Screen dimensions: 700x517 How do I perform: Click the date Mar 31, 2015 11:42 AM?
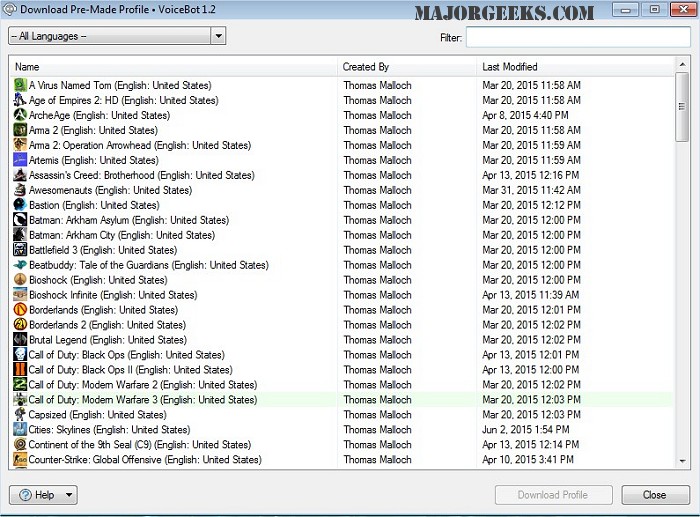click(x=531, y=190)
